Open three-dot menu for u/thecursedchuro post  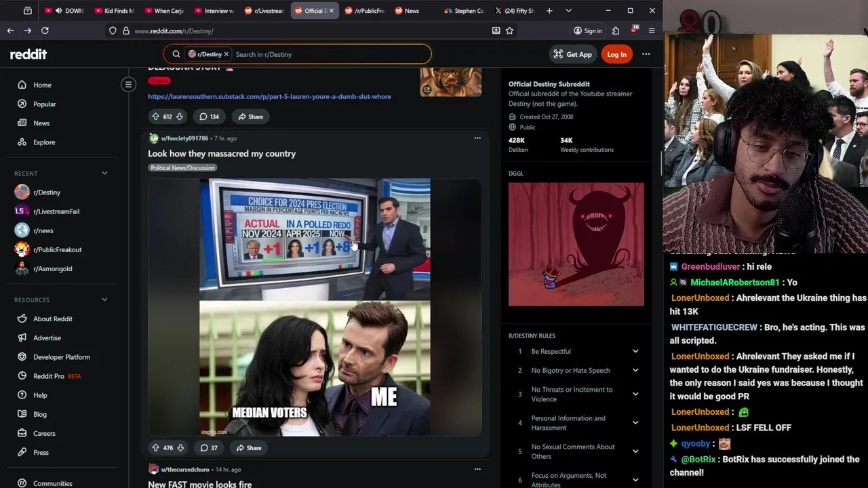(477, 469)
